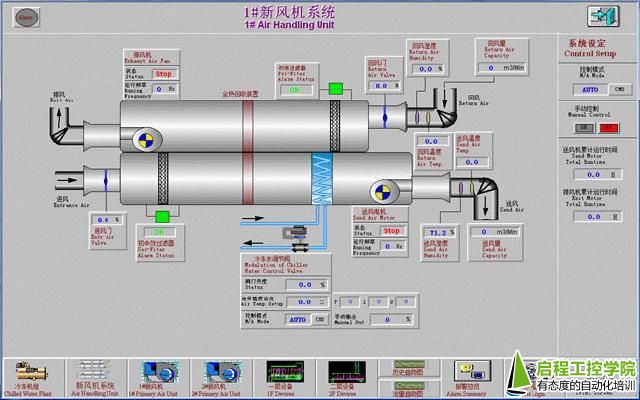Screen dimensions: 640x400
Task: Click Alarm button at top left
Action: [x=25, y=17]
